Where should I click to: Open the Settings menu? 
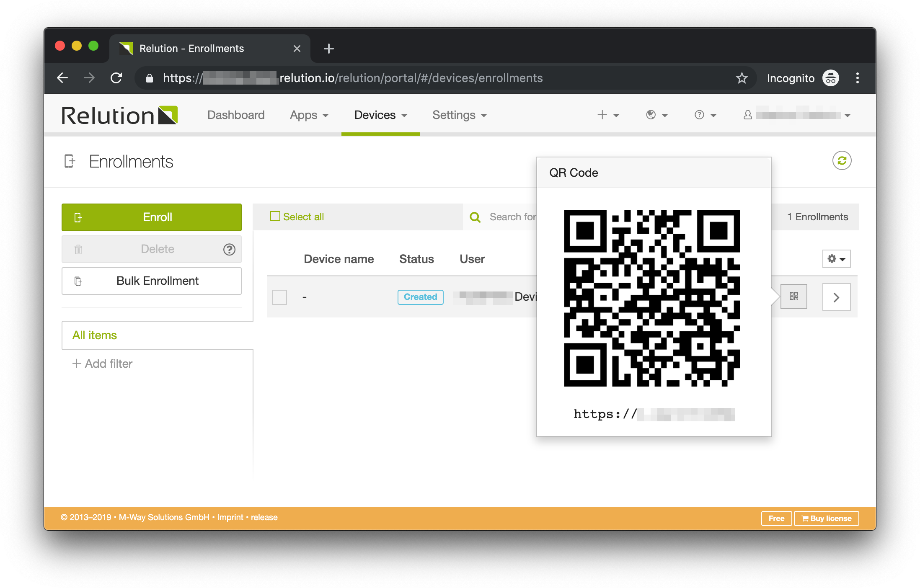pos(460,115)
